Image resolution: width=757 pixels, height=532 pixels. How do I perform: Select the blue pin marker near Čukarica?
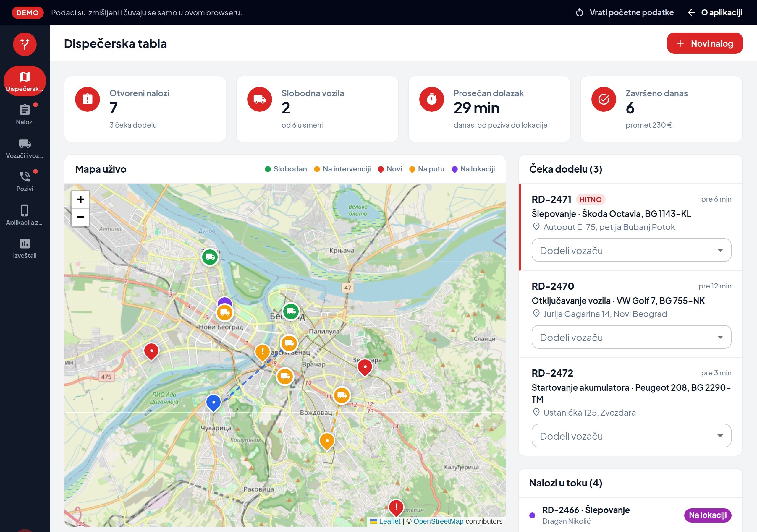click(213, 403)
